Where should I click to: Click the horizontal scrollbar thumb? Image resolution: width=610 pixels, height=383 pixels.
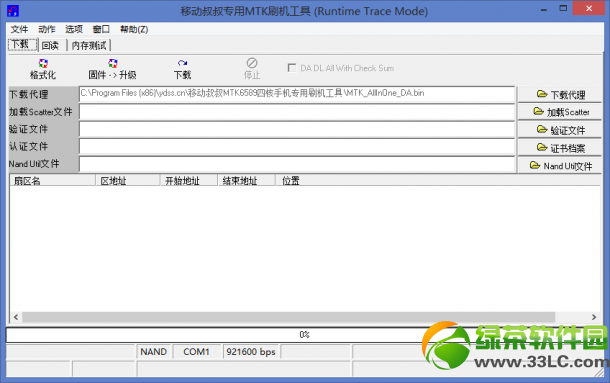[x=288, y=317]
